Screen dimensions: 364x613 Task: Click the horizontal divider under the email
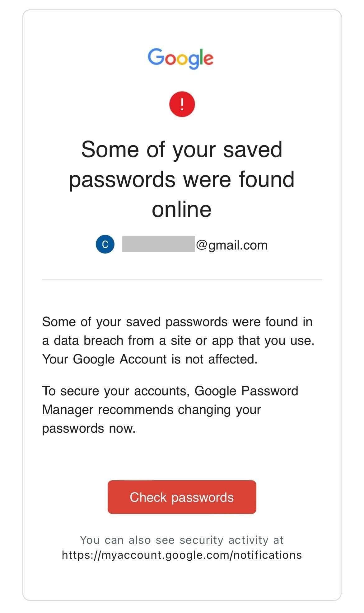[x=182, y=280]
